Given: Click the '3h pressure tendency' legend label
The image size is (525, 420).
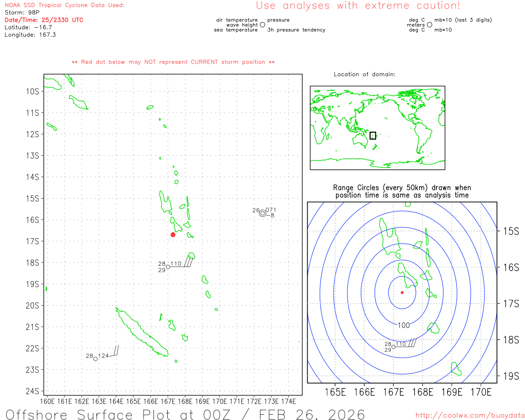Looking at the screenshot, I should [296, 30].
